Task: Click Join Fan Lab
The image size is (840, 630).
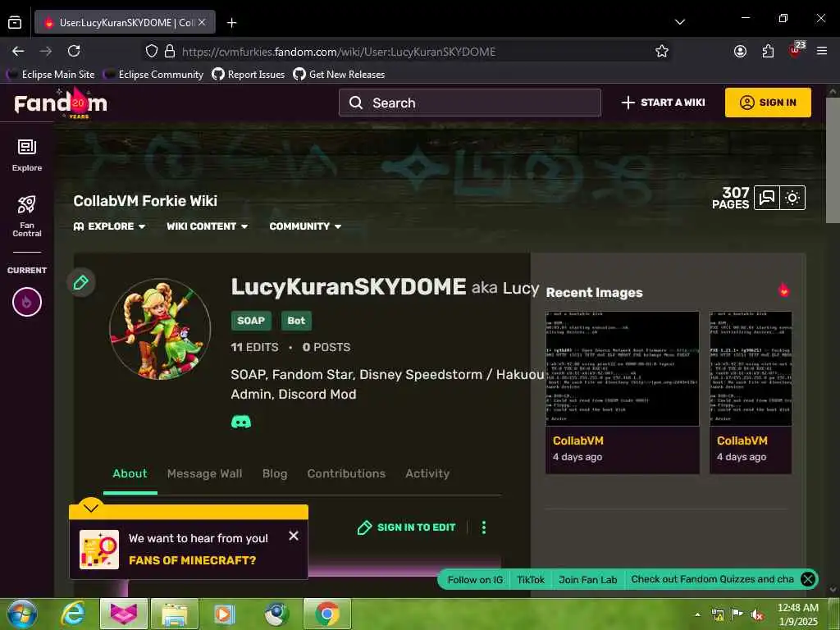Action: (587, 580)
